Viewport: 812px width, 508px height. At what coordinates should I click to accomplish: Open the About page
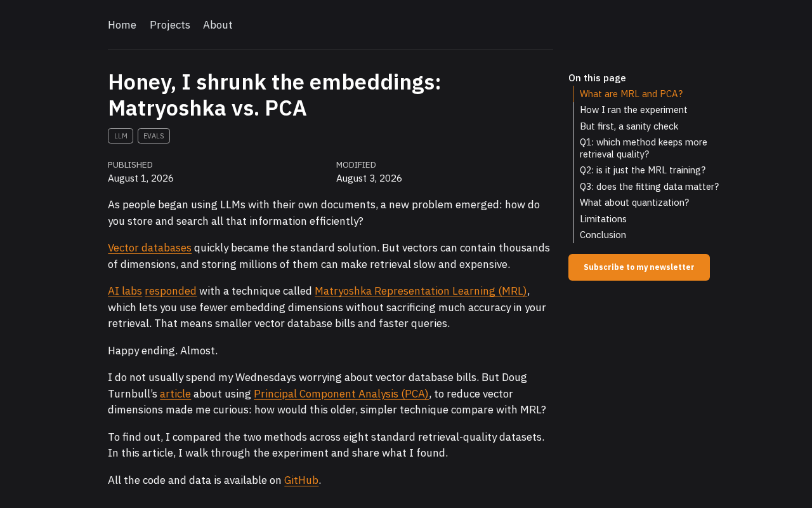(x=218, y=25)
